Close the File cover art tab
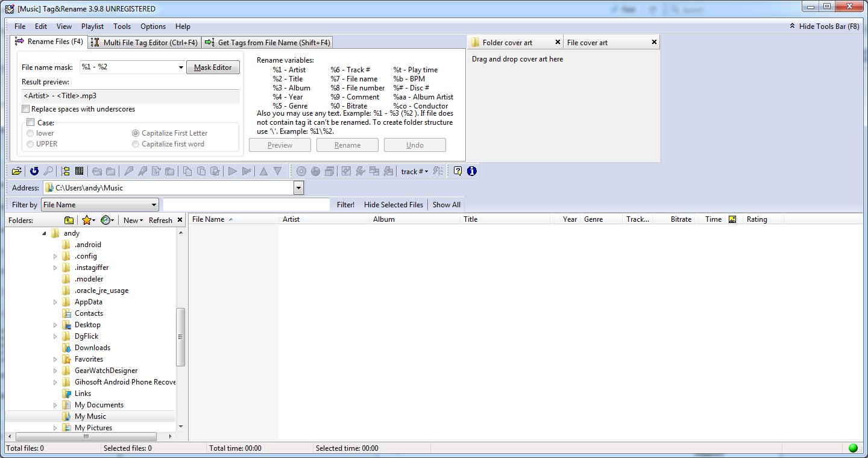This screenshot has width=868, height=458. [654, 42]
